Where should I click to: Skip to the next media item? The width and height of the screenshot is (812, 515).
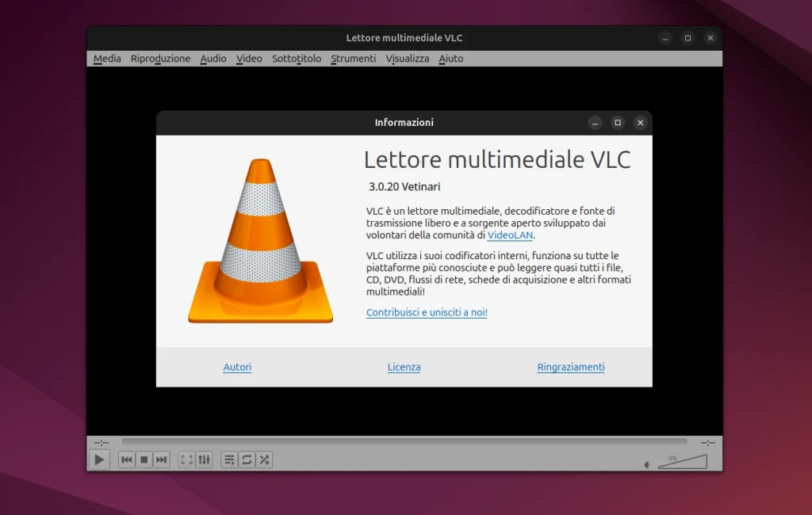[x=161, y=460]
